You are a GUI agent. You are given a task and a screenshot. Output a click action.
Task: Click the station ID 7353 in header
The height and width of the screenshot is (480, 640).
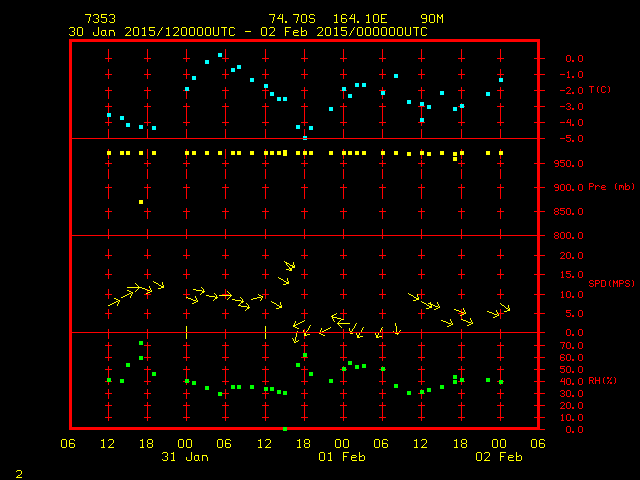(x=101, y=19)
